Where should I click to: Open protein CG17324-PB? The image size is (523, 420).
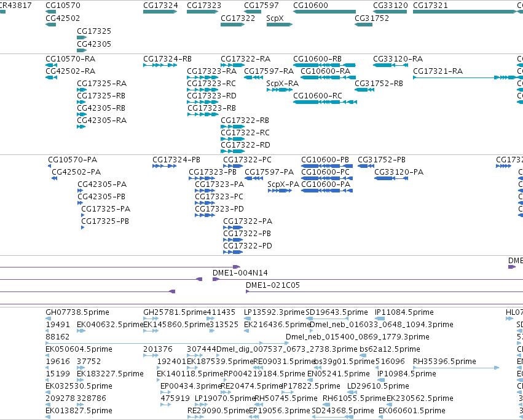pyautogui.click(x=176, y=160)
